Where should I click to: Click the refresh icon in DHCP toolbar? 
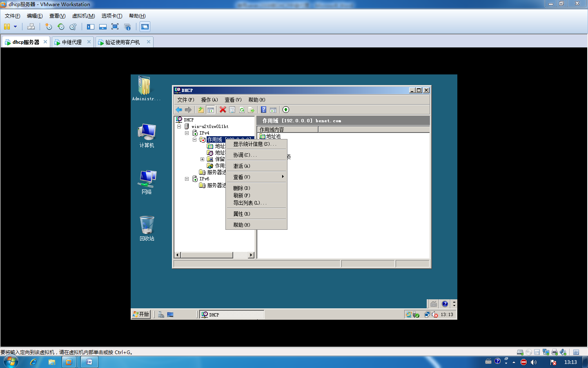[242, 110]
